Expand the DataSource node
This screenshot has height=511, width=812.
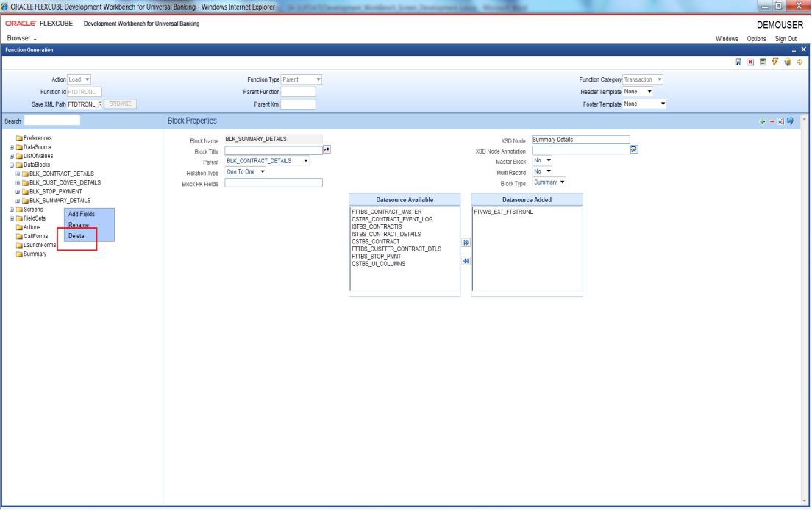click(x=11, y=148)
